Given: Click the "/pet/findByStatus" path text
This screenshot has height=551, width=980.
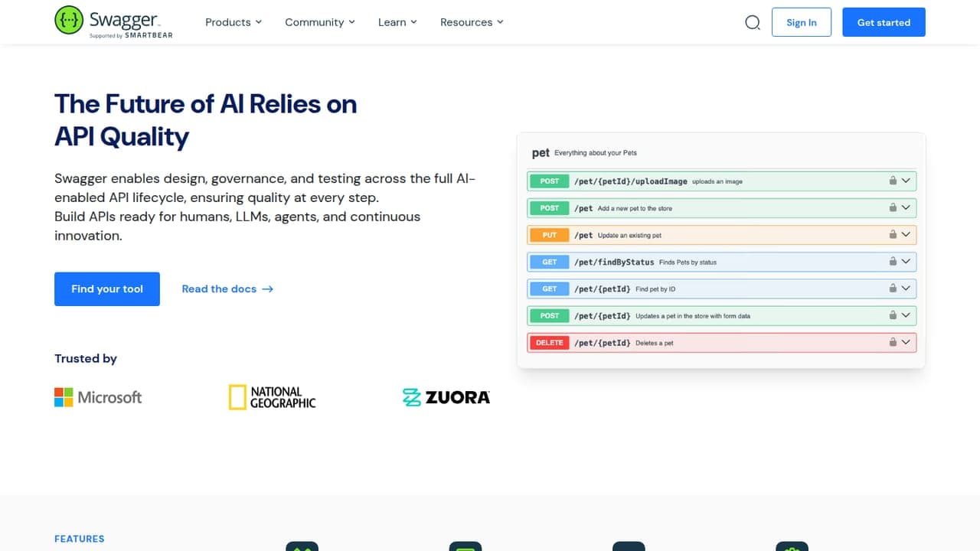Looking at the screenshot, I should [x=614, y=262].
